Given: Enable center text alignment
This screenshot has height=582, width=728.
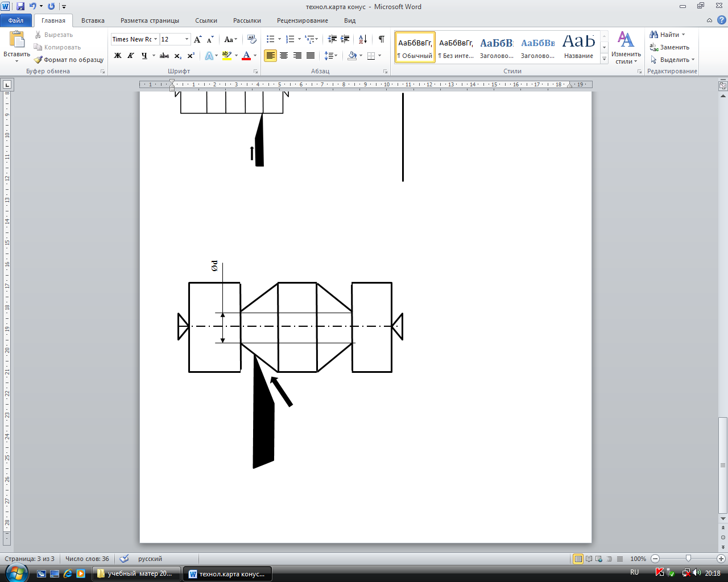Looking at the screenshot, I should (x=284, y=56).
